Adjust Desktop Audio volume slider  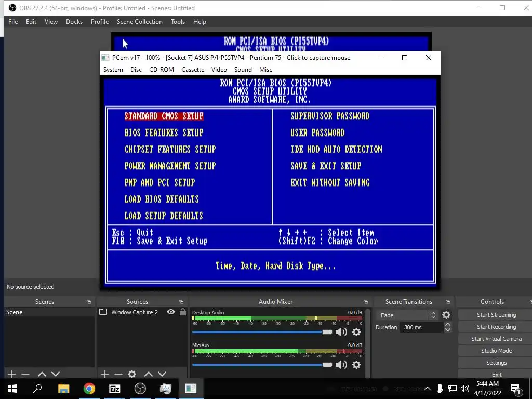click(x=262, y=332)
